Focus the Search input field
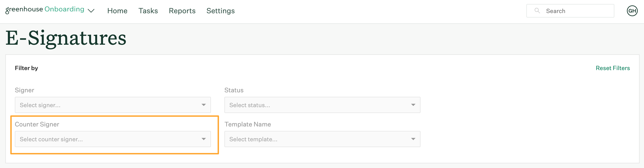This screenshot has height=168, width=644. click(570, 11)
